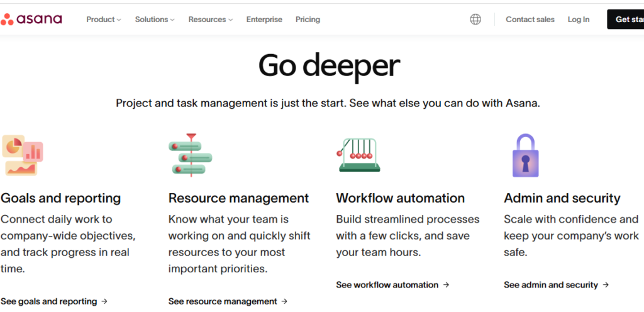Click the Admin and security padlock icon
Viewport: 644px width, 312px height.
pyautogui.click(x=525, y=155)
